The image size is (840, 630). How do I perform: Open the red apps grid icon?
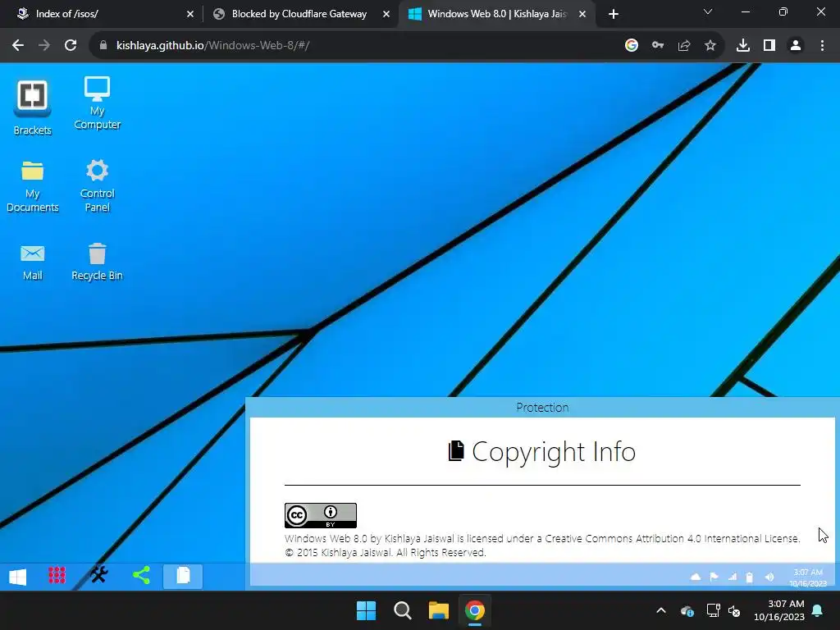[57, 575]
